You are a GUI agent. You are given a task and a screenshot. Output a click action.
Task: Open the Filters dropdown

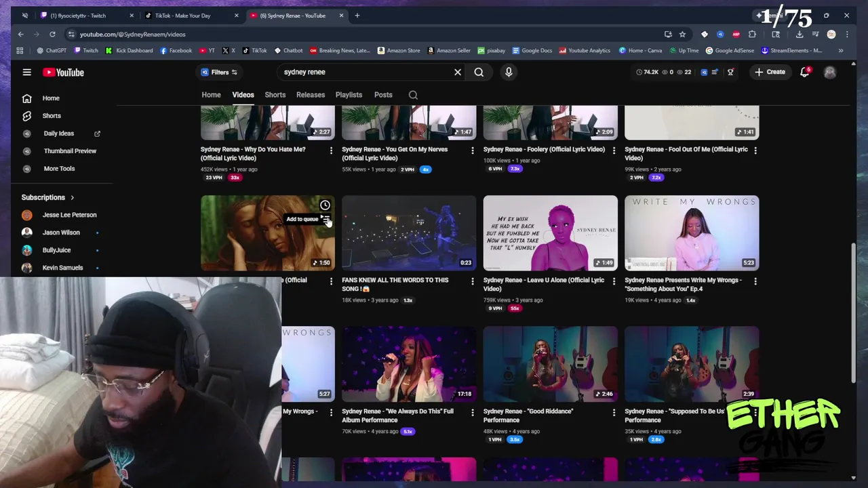219,73
